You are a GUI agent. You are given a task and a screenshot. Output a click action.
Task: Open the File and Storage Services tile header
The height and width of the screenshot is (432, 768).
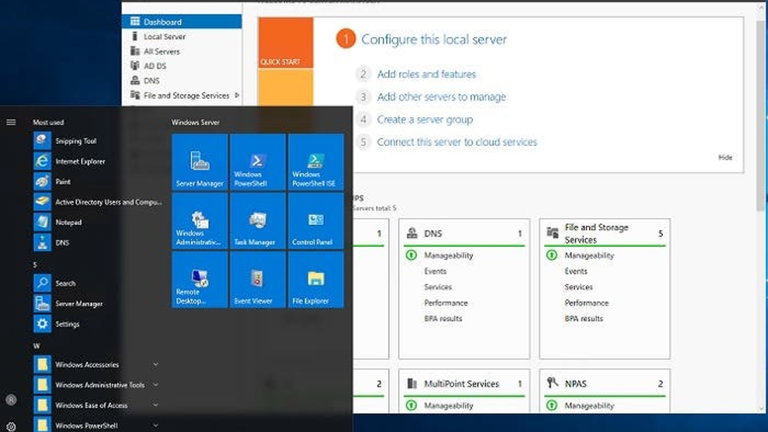tap(605, 233)
